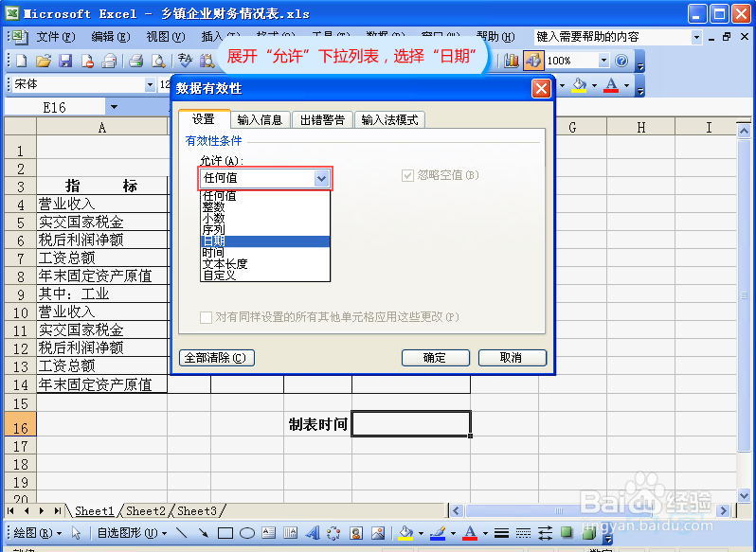Toggle 对有同样设置的所有其他单元格应用这些更改 checkbox
Image resolution: width=756 pixels, height=552 pixels.
coord(206,317)
